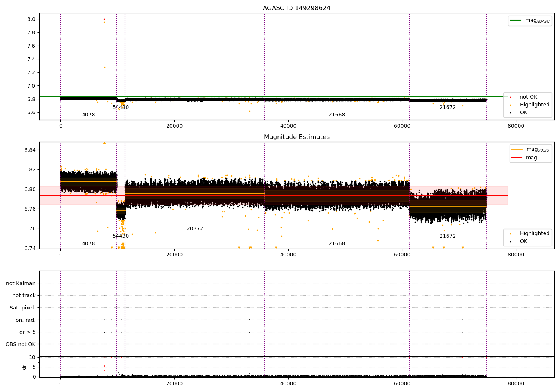Click the 10 tick on dr axis

point(32,357)
